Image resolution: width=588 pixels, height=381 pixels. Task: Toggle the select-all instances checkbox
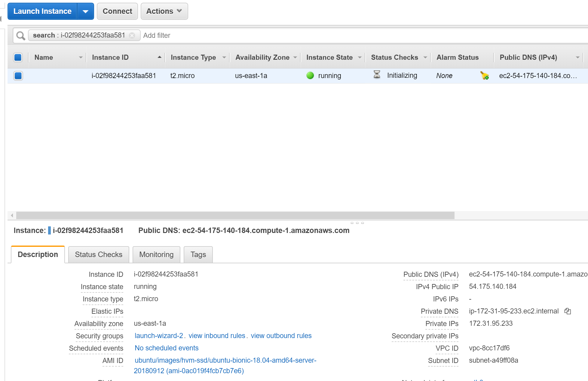point(18,57)
